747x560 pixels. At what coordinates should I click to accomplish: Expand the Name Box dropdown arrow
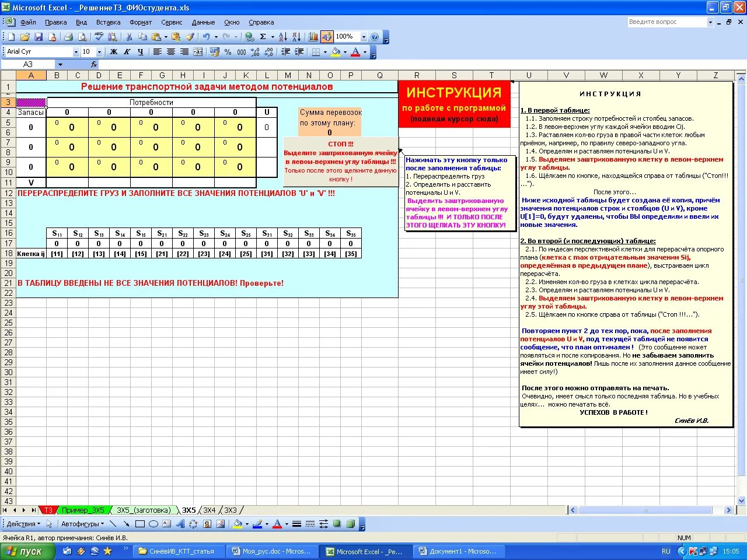(60, 64)
